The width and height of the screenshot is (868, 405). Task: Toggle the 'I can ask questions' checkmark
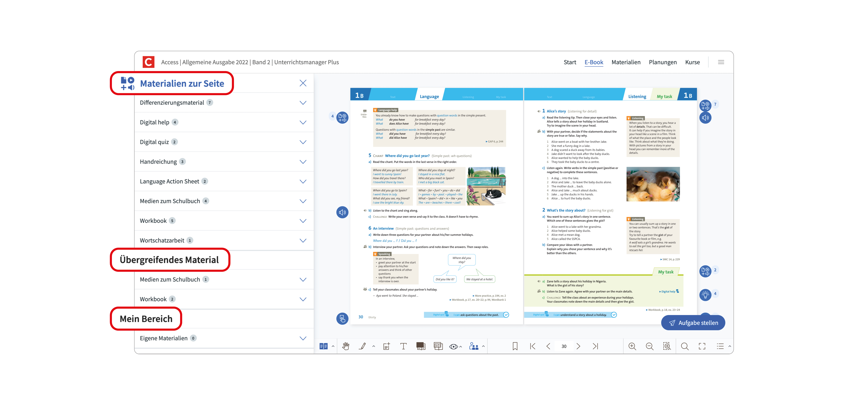tap(506, 315)
